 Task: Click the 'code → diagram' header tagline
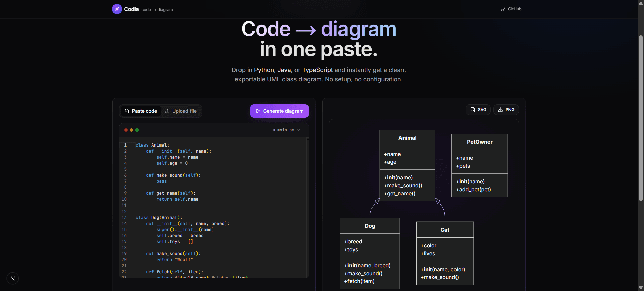(157, 10)
